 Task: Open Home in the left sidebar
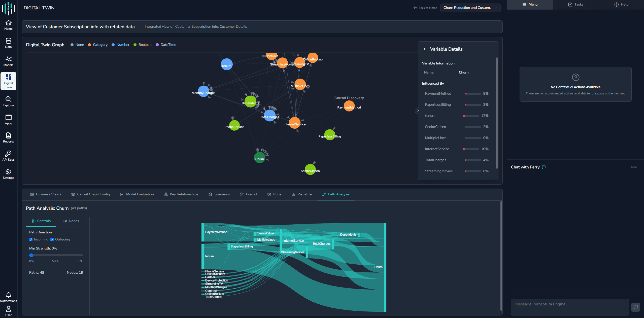click(x=8, y=25)
